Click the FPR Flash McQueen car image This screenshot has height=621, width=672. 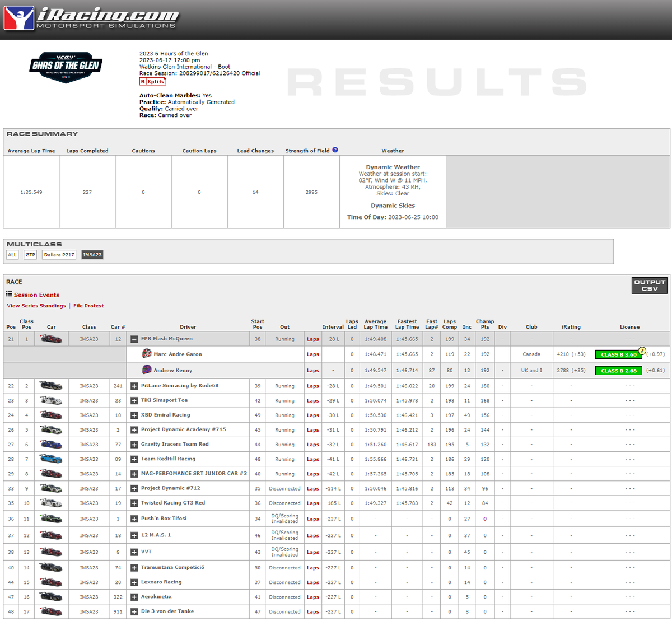[51, 339]
